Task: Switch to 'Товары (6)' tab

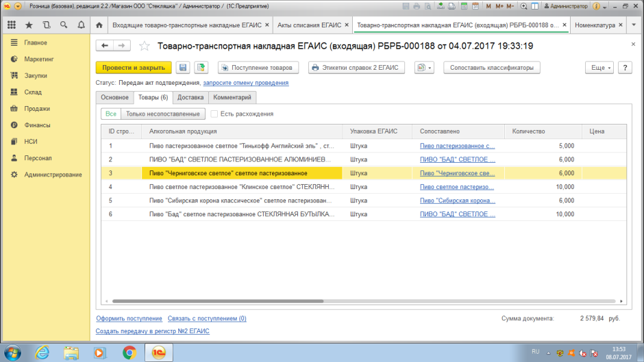Action: pyautogui.click(x=153, y=97)
